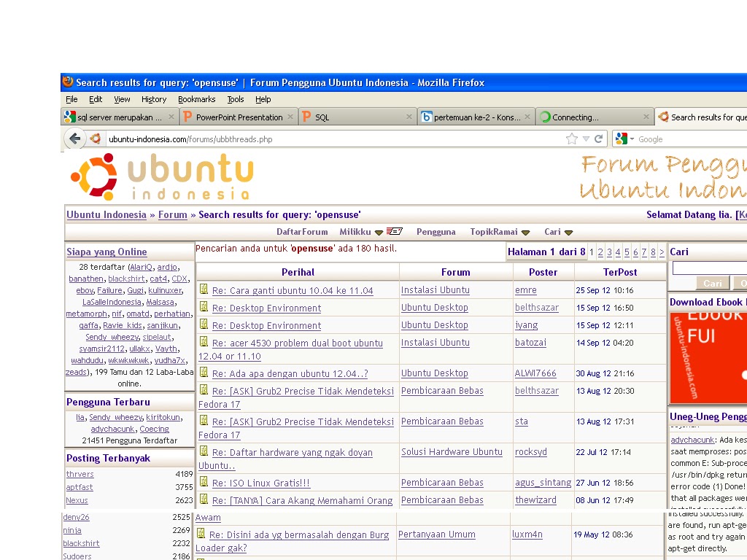Click the private messages envelope icon

click(394, 231)
